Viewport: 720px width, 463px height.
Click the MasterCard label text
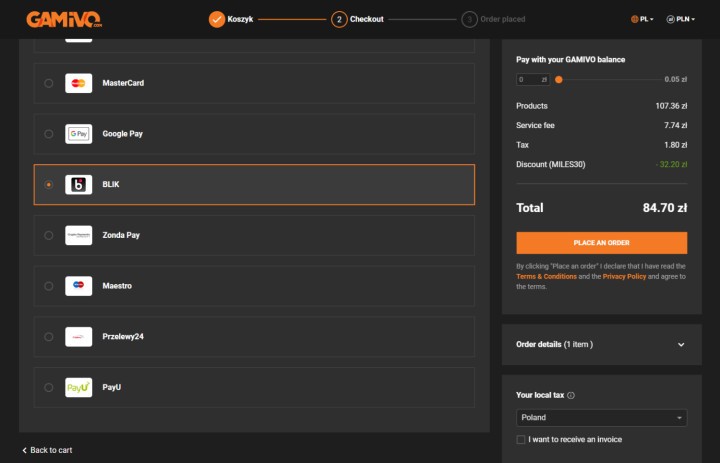click(123, 83)
